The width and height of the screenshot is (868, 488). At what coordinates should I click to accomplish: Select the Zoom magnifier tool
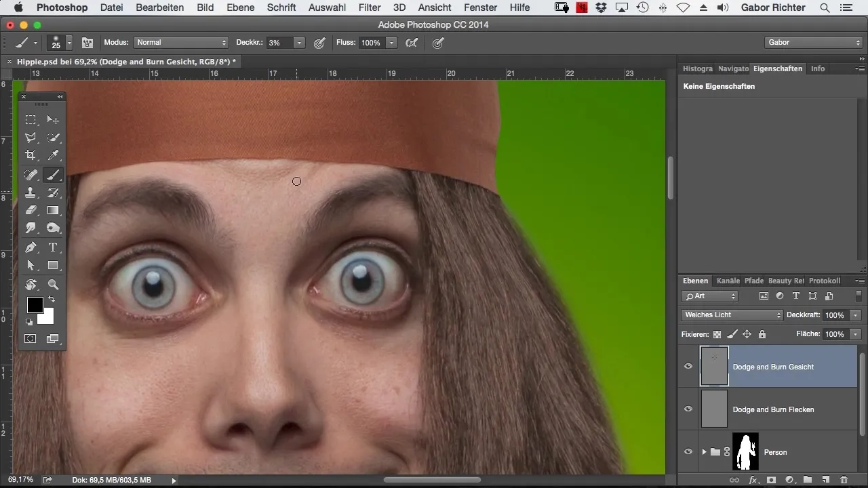click(53, 285)
